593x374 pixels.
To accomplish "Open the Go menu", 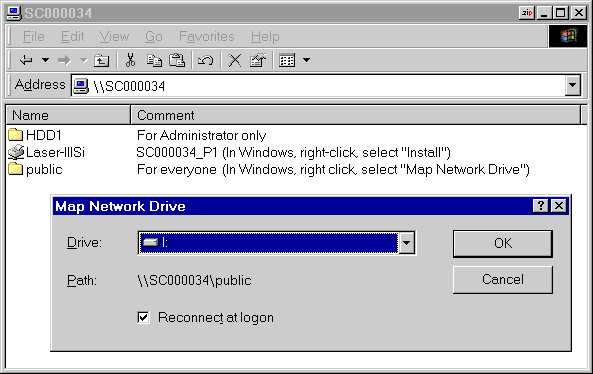I will click(x=154, y=37).
